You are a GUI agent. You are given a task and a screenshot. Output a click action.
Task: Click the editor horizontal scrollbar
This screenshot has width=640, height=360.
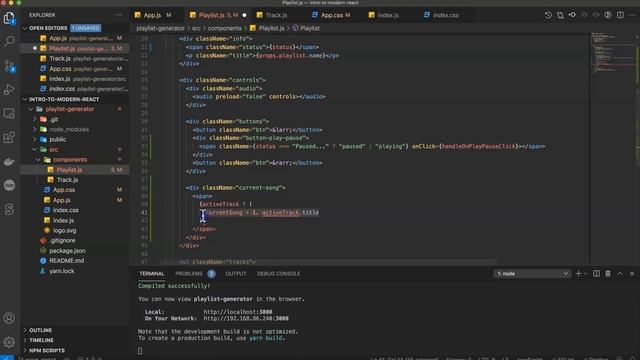pyautogui.click(x=329, y=261)
